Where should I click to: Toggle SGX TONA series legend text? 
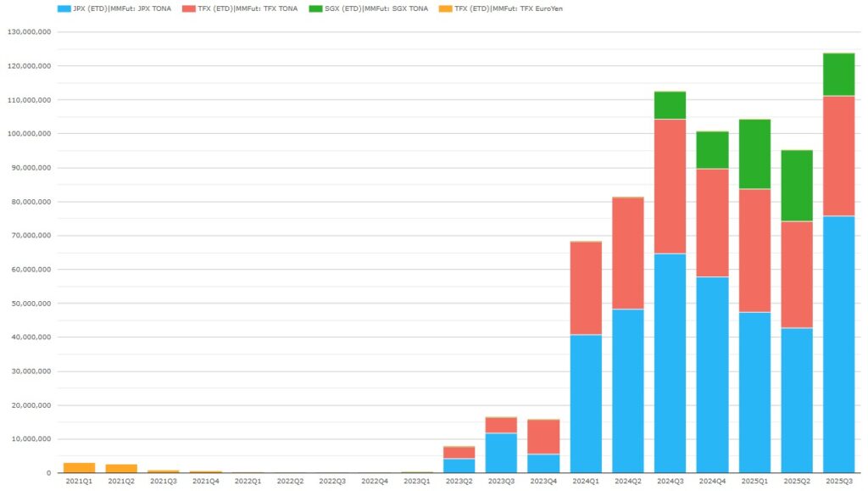[x=374, y=8]
